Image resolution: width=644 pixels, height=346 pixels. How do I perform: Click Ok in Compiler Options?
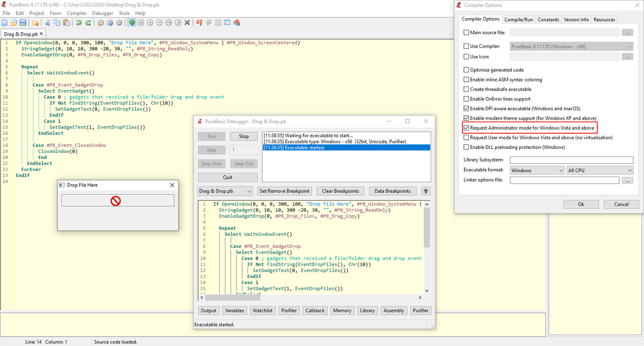tap(581, 204)
